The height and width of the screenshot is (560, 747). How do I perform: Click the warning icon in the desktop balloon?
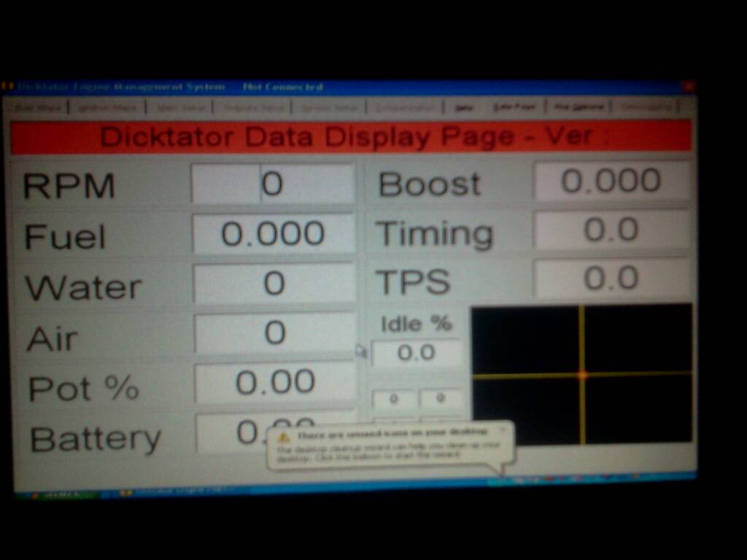coord(285,437)
